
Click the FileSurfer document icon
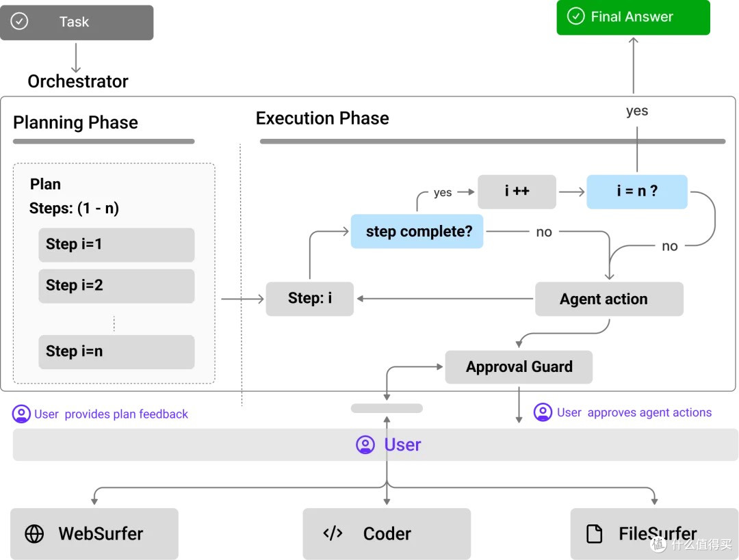tap(594, 533)
